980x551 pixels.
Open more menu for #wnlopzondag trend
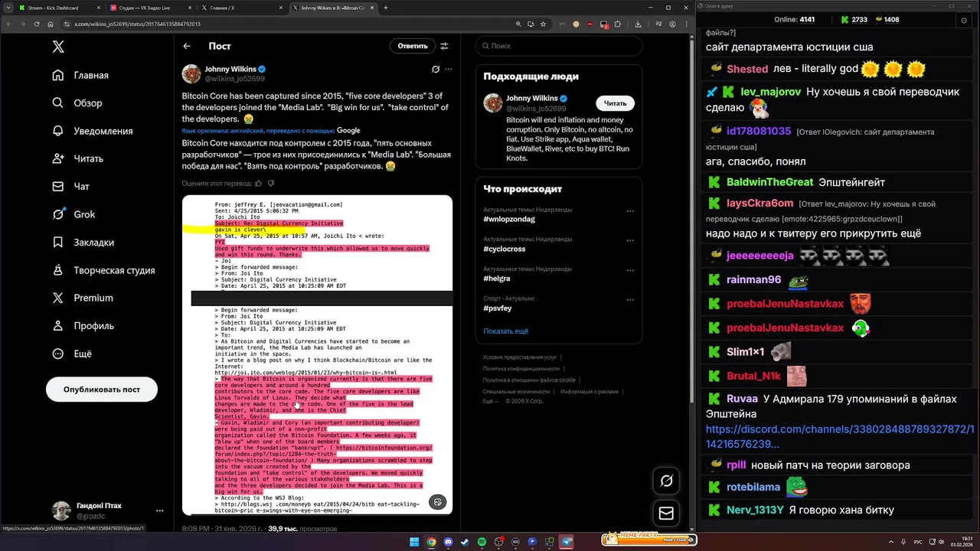(x=630, y=211)
